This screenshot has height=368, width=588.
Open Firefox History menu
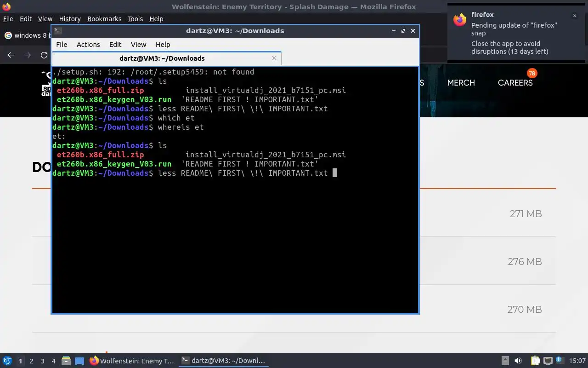click(70, 19)
